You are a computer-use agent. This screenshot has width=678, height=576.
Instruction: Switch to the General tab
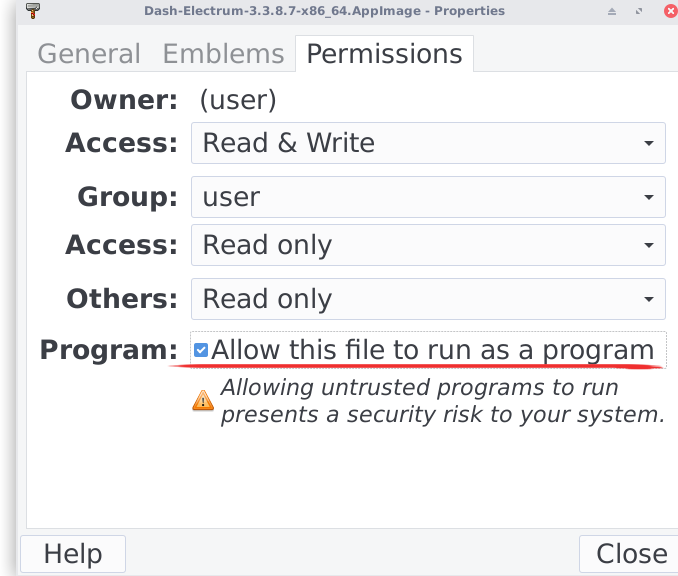pyautogui.click(x=89, y=54)
